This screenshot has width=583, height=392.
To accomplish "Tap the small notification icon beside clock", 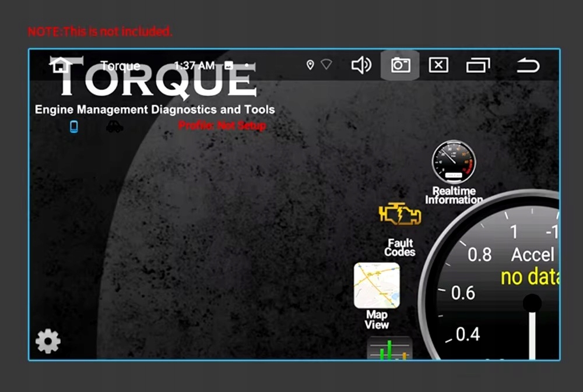I will coord(229,65).
